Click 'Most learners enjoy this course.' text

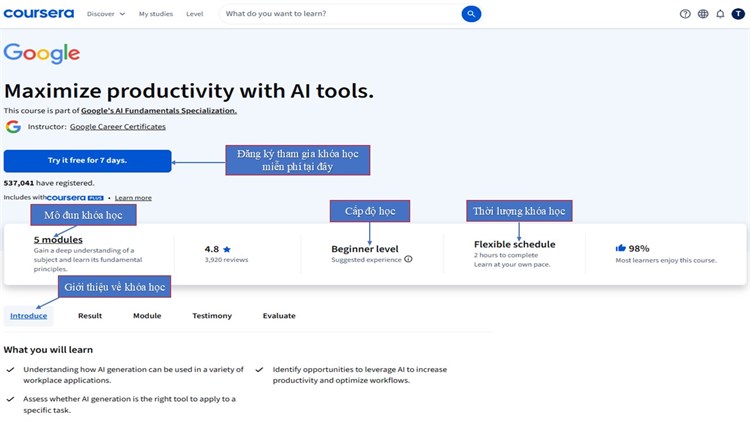click(666, 260)
